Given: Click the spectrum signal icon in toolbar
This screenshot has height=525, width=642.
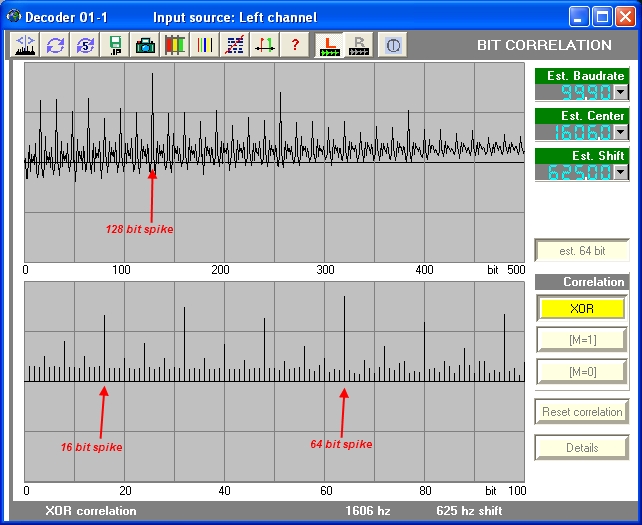Looking at the screenshot, I should [25, 45].
